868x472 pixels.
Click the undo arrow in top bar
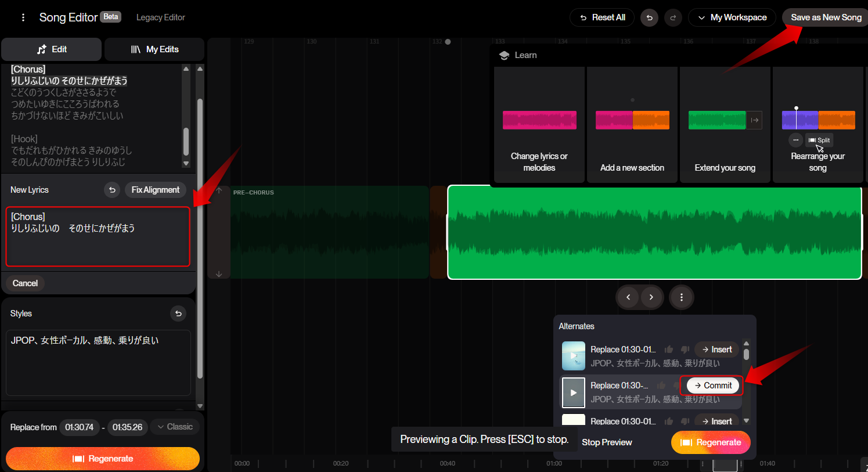pos(649,17)
